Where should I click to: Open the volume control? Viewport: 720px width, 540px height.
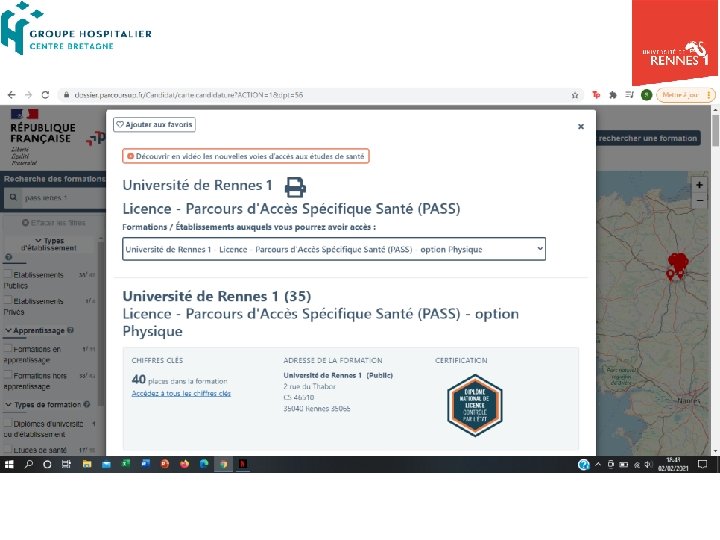(x=648, y=465)
